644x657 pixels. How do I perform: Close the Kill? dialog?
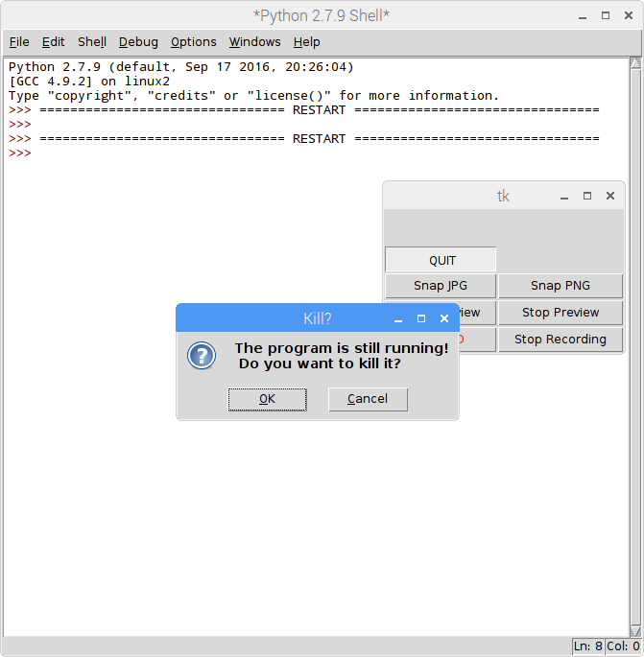click(444, 318)
